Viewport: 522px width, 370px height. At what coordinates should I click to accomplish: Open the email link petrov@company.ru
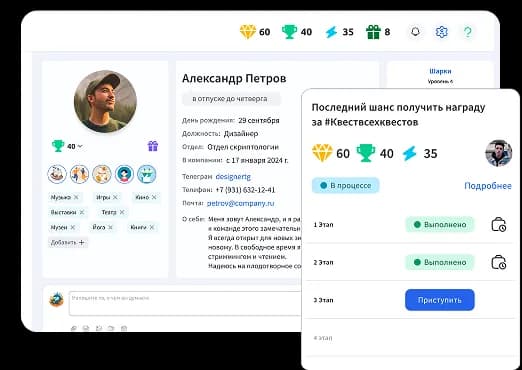coord(241,203)
